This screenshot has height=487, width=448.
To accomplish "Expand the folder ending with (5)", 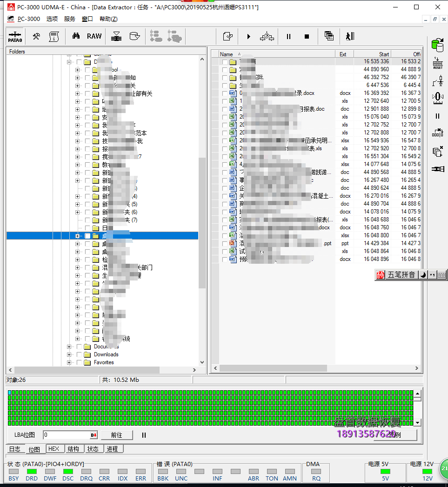I will [x=77, y=204].
